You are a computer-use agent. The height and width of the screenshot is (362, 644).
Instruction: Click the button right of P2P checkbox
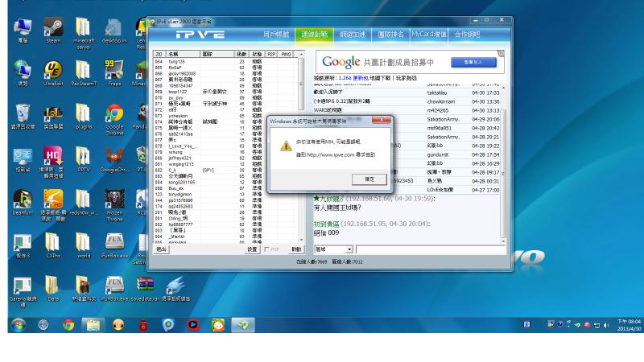pyautogui.click(x=296, y=249)
